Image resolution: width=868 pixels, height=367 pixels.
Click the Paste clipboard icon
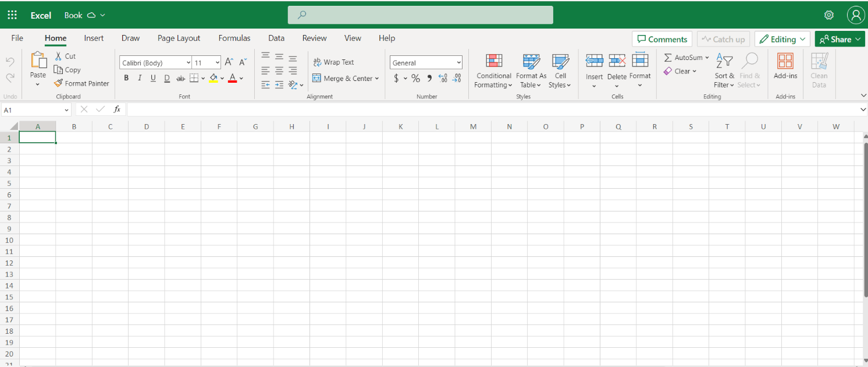point(38,61)
